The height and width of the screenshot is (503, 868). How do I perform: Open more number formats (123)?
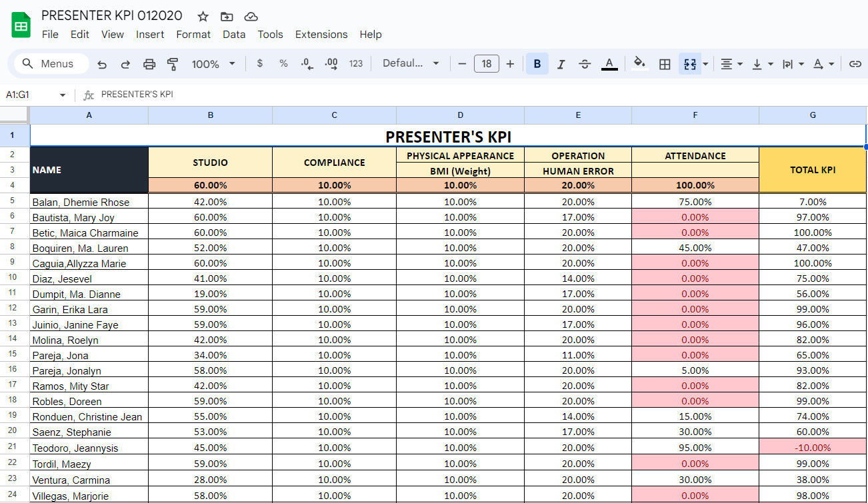356,64
